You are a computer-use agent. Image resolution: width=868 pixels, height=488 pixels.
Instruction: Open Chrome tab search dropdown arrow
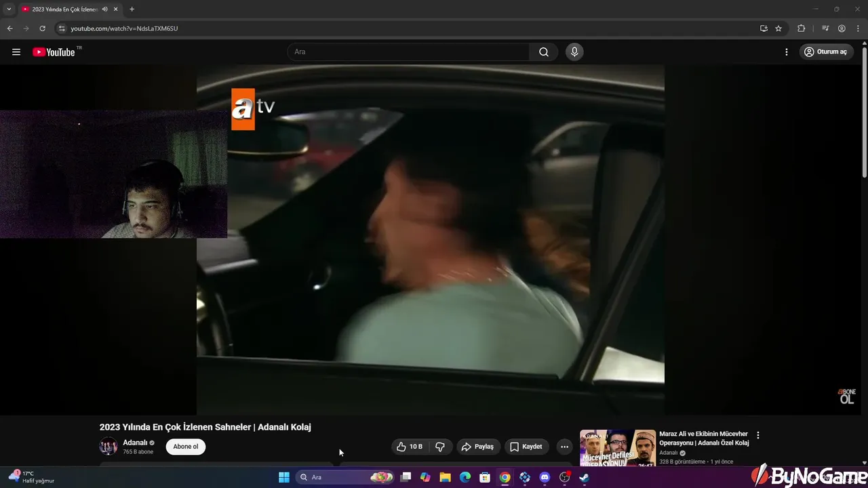click(9, 9)
